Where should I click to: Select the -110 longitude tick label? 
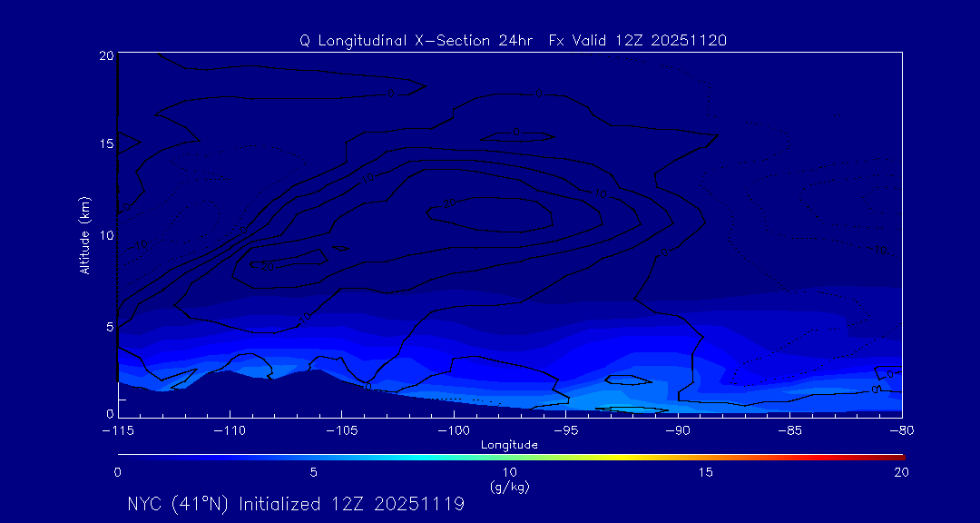tap(230, 431)
